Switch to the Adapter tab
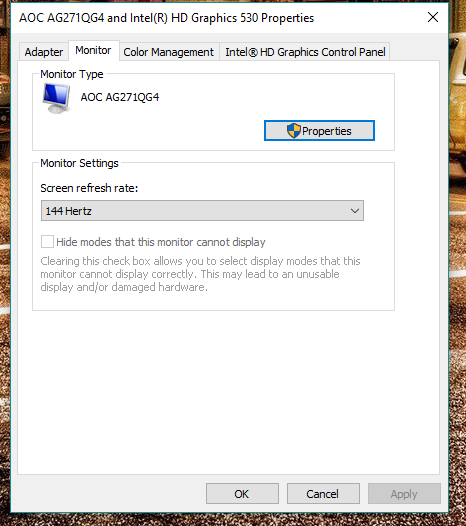The width and height of the screenshot is (466, 526). [44, 52]
